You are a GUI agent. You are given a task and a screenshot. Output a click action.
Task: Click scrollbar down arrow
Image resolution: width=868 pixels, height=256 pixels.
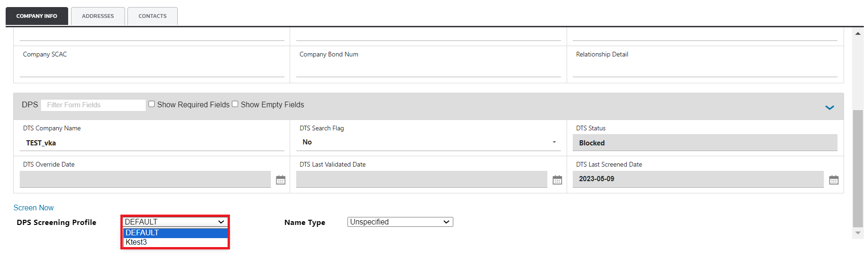pyautogui.click(x=858, y=233)
